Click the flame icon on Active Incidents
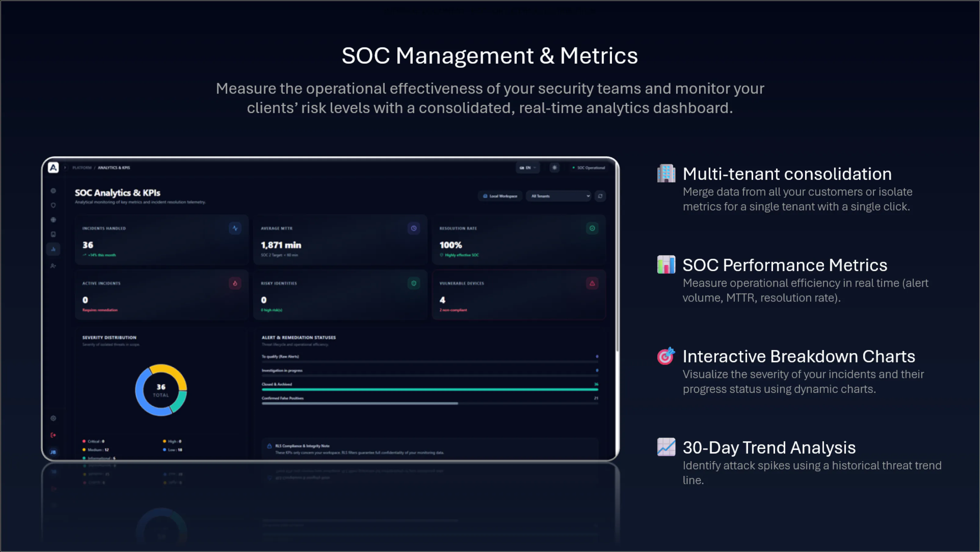Image resolution: width=980 pixels, height=552 pixels. pyautogui.click(x=235, y=283)
